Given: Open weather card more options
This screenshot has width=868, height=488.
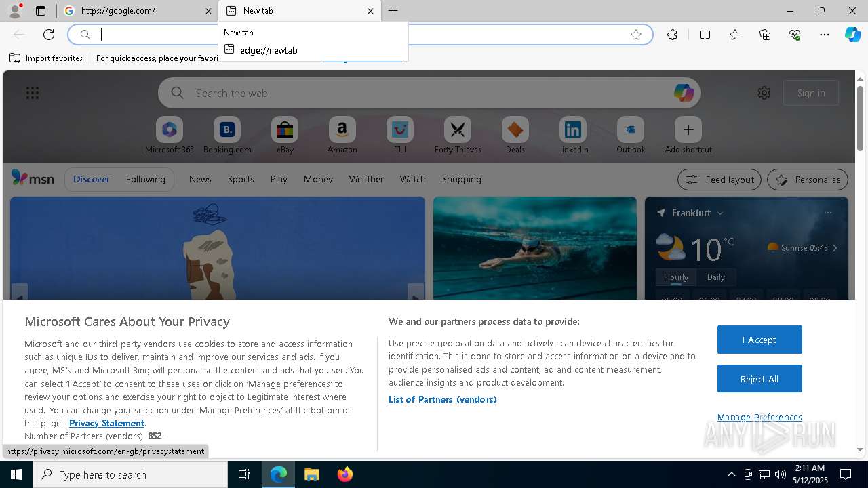Looking at the screenshot, I should [x=828, y=213].
